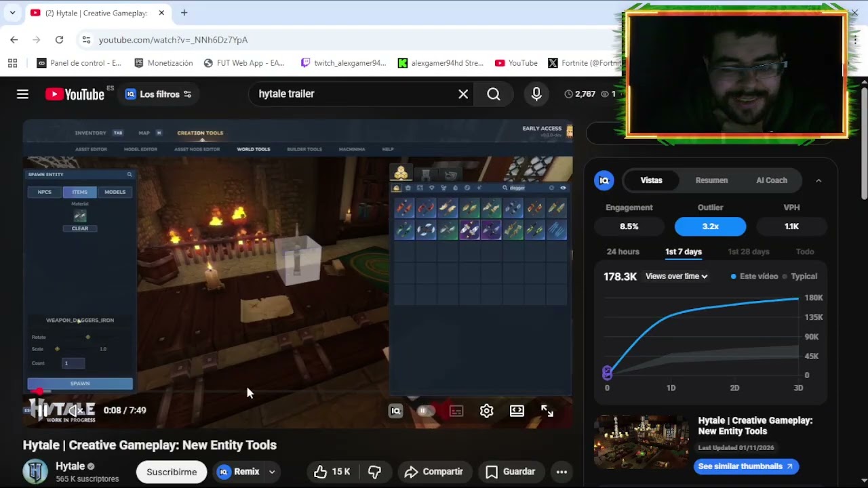Expand the tab search dropdown arrow

tap(12, 13)
